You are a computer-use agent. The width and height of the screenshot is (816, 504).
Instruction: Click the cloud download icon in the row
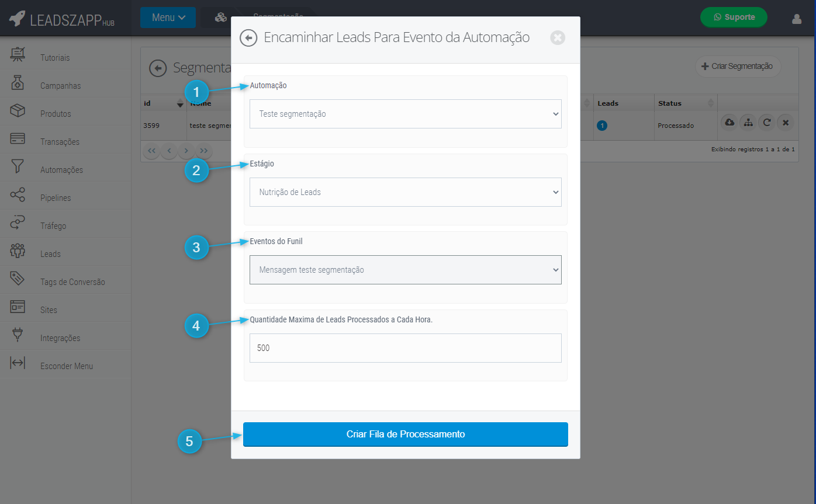coord(729,123)
